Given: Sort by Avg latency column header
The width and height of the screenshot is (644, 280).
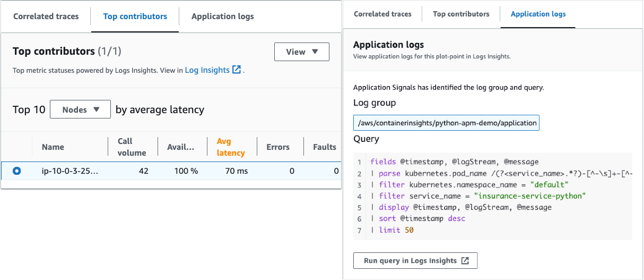Looking at the screenshot, I should pyautogui.click(x=231, y=147).
